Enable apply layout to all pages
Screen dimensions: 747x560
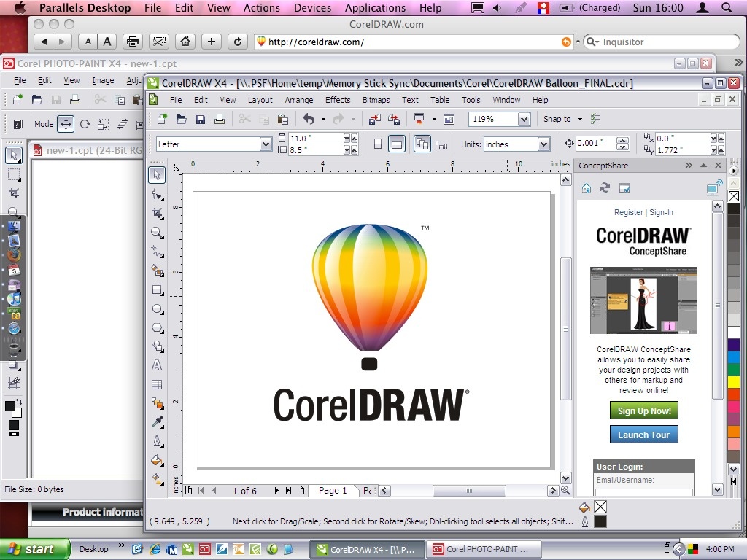tap(422, 144)
